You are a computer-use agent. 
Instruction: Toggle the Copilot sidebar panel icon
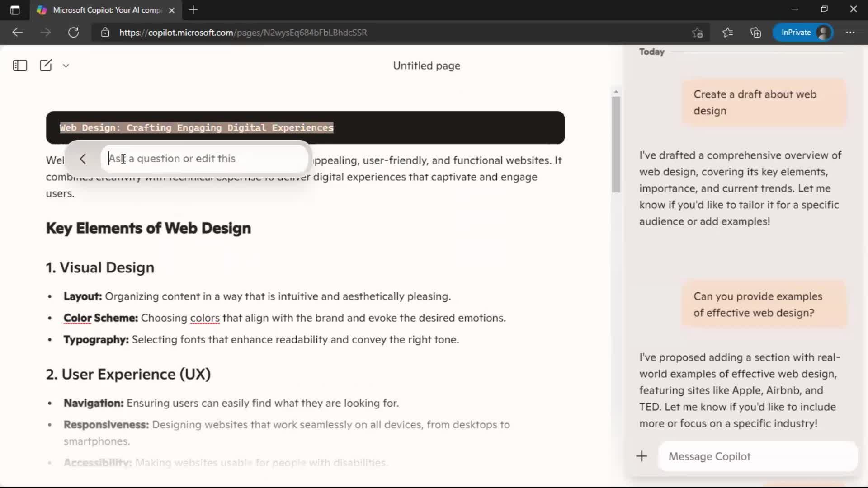[20, 66]
